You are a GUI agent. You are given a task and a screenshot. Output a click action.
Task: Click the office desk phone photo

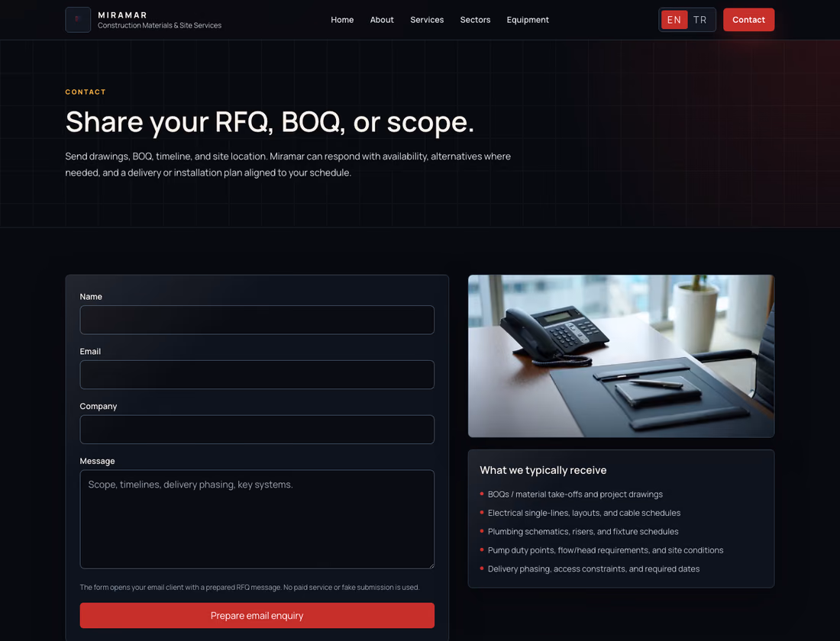click(x=621, y=356)
